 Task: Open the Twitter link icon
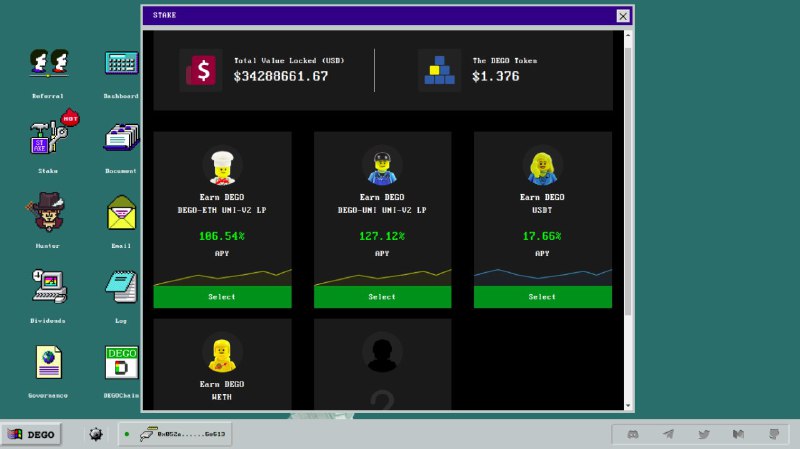[x=704, y=434]
